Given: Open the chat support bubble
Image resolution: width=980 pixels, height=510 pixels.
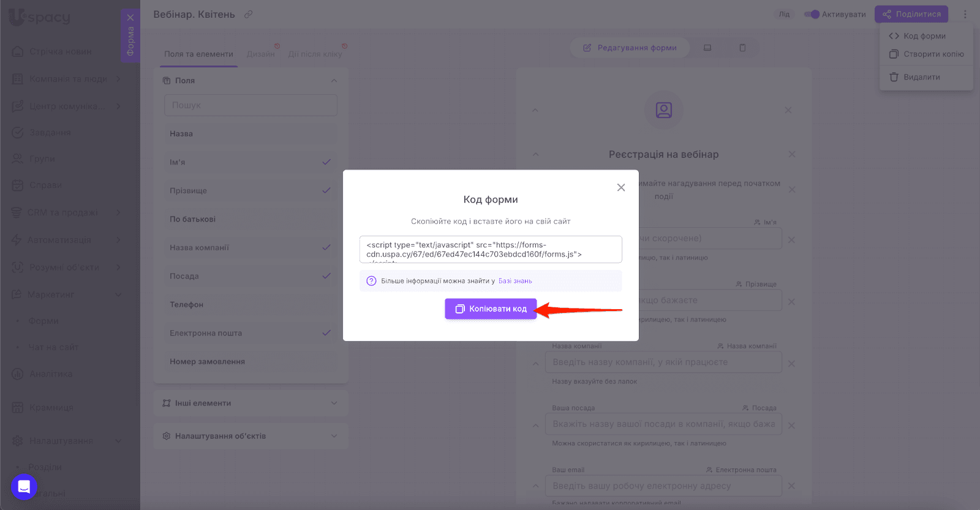Looking at the screenshot, I should [x=24, y=487].
